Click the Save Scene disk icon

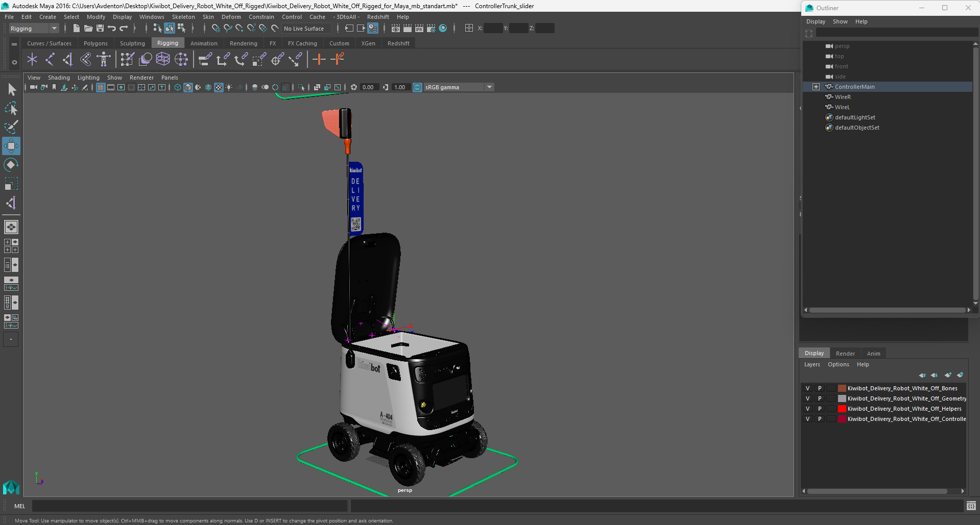point(100,29)
